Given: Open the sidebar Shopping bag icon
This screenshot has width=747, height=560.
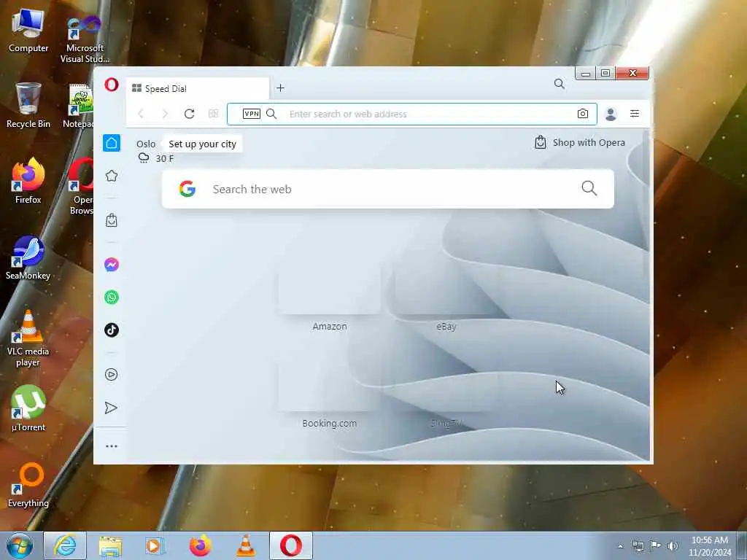Looking at the screenshot, I should [112, 220].
